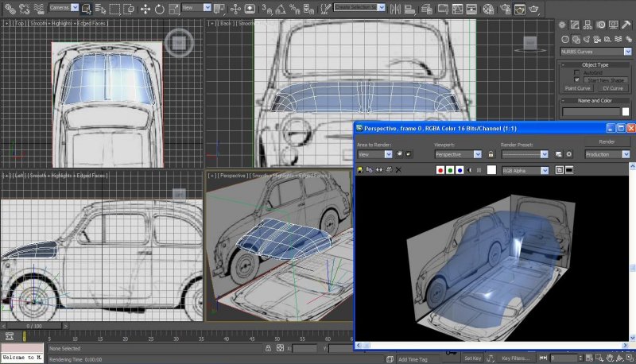Expand the Area to Render dropdown
The image size is (636, 364).
pos(388,154)
